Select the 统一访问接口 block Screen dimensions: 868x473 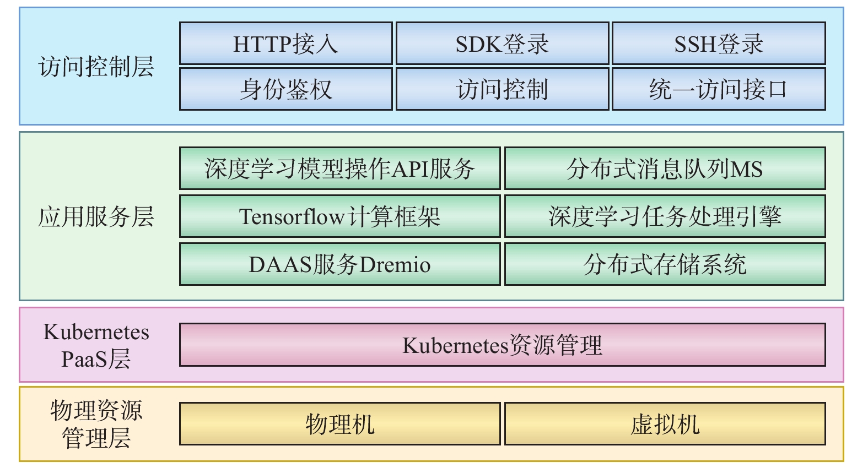pyautogui.click(x=718, y=89)
